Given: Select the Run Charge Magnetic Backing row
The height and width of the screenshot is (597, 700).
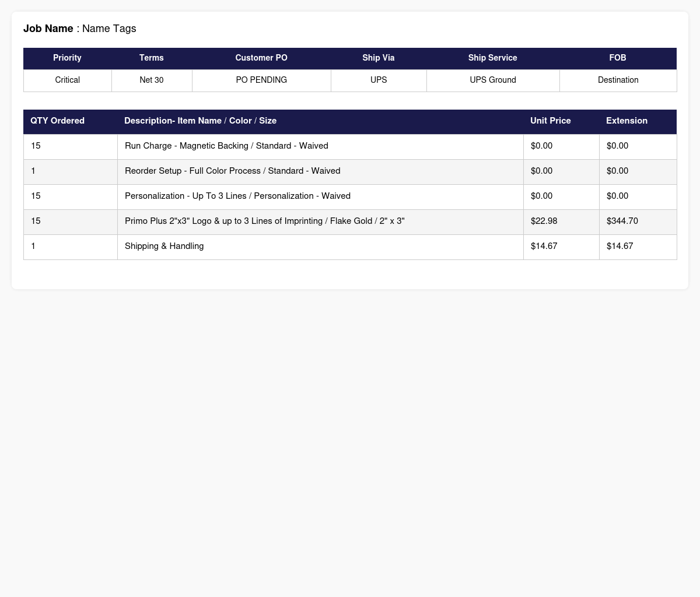Looking at the screenshot, I should 350,146.
